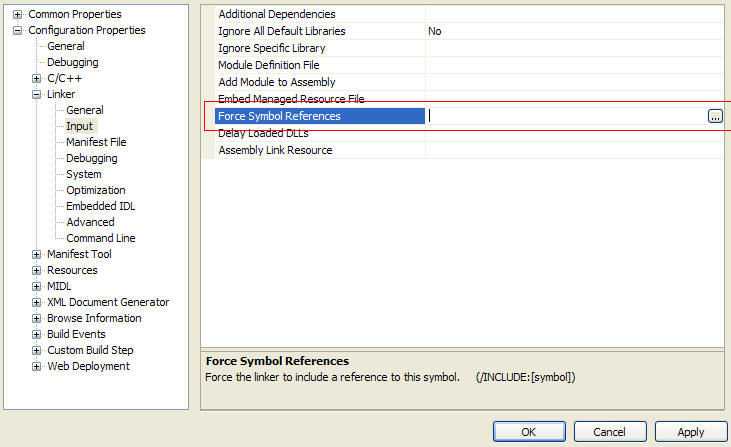Collapse the Linker tree node

[37, 94]
